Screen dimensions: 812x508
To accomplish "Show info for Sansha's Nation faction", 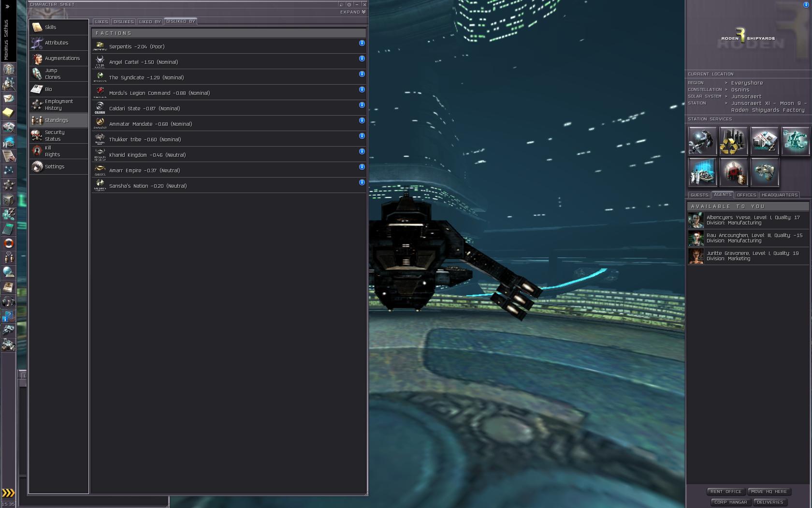I will tap(362, 182).
